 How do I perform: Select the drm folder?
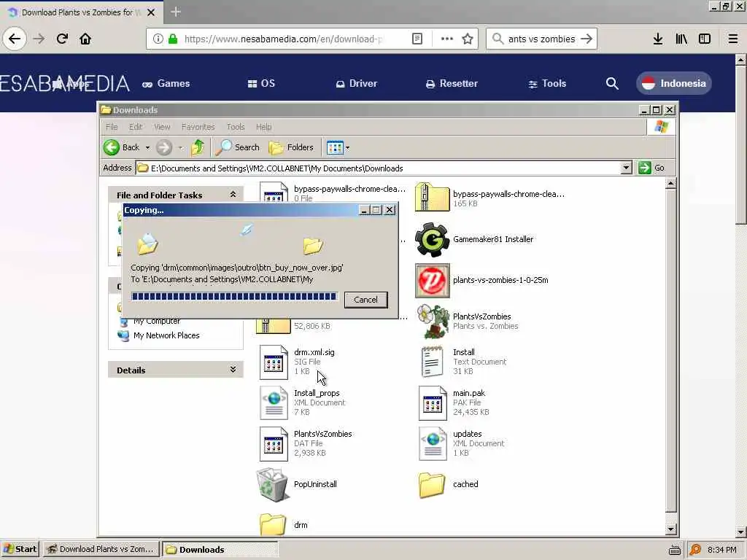click(273, 525)
